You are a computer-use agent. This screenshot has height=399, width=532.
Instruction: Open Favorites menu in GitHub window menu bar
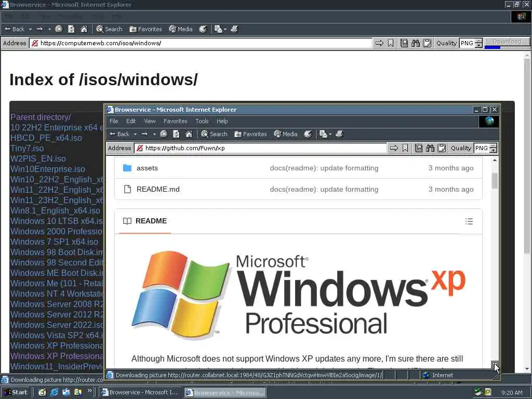(x=176, y=121)
